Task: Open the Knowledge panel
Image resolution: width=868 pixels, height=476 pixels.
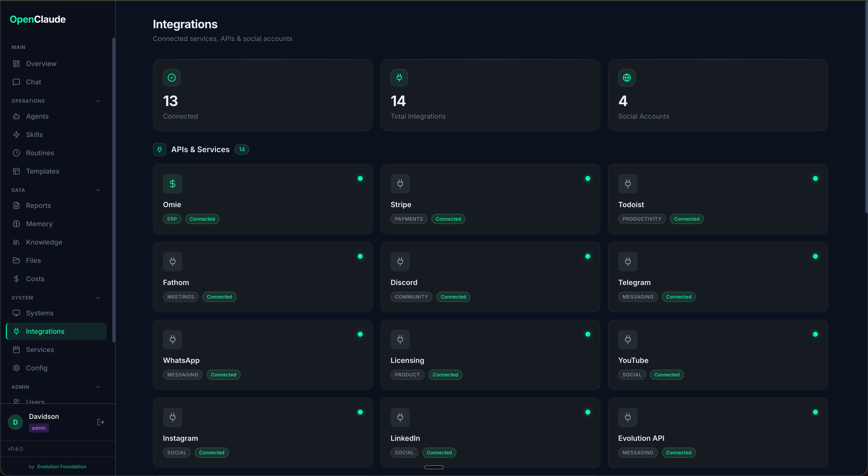Action: [x=44, y=242]
